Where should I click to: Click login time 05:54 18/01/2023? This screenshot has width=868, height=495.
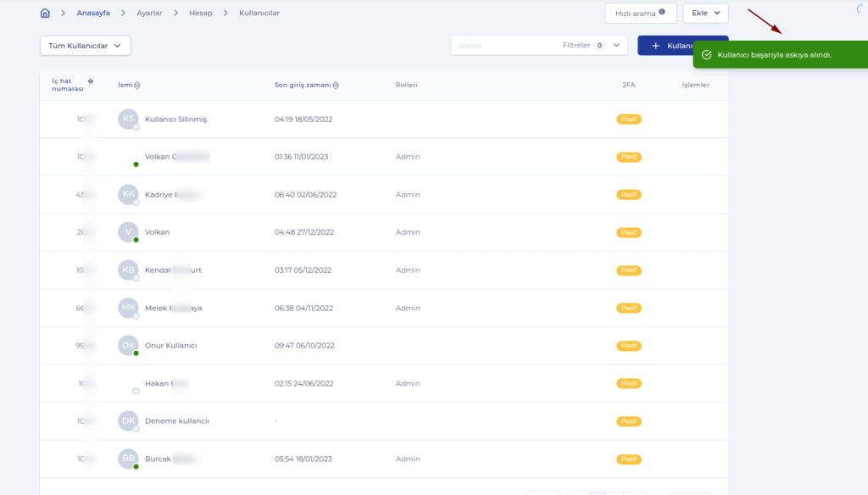click(x=303, y=459)
